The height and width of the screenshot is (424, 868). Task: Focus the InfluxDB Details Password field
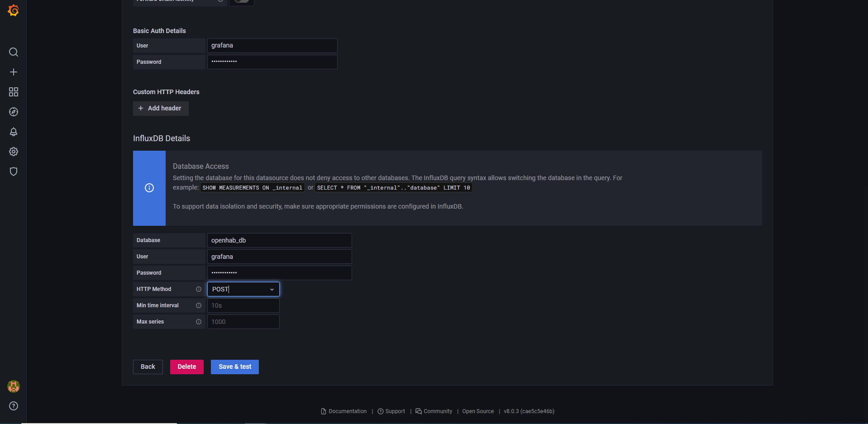[x=280, y=273]
